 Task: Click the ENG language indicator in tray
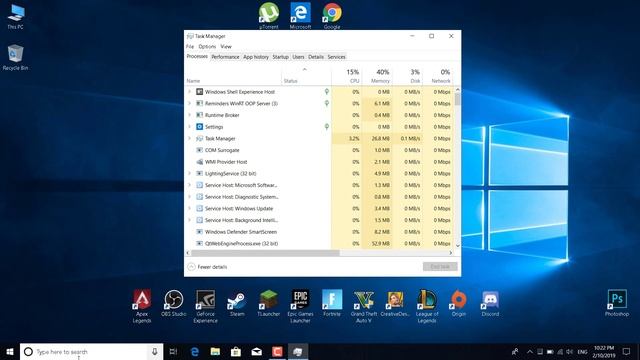coord(582,352)
